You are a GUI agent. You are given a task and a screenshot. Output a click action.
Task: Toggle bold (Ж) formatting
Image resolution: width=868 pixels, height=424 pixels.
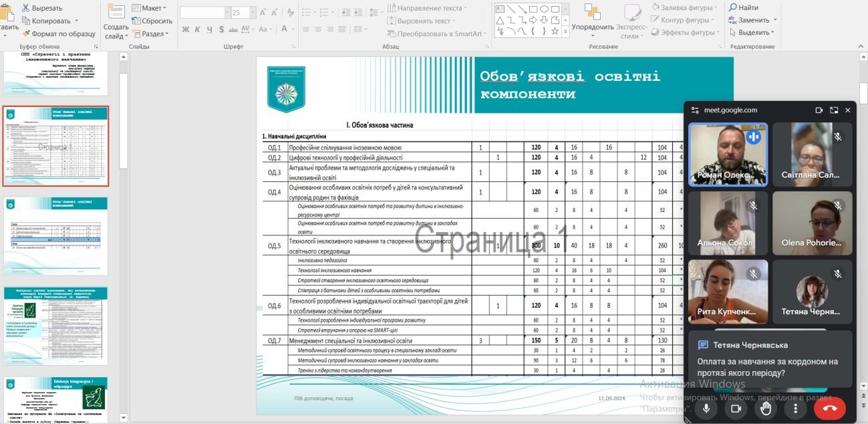tap(186, 29)
